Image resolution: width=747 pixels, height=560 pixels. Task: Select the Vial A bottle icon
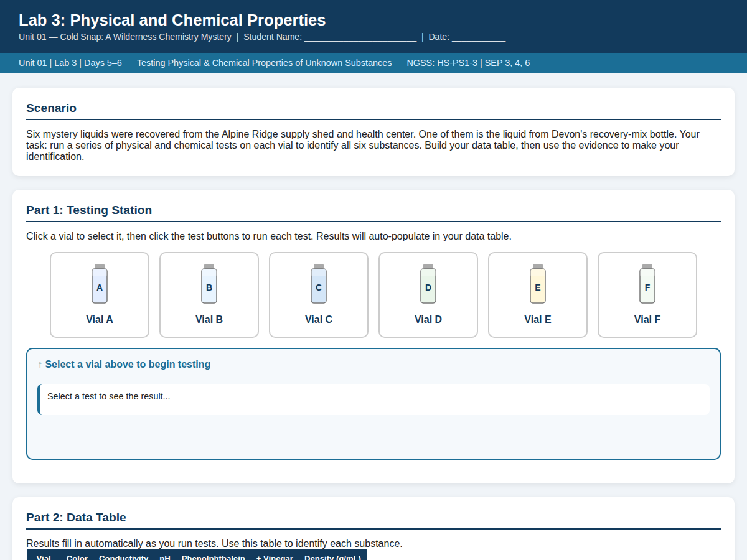[100, 284]
